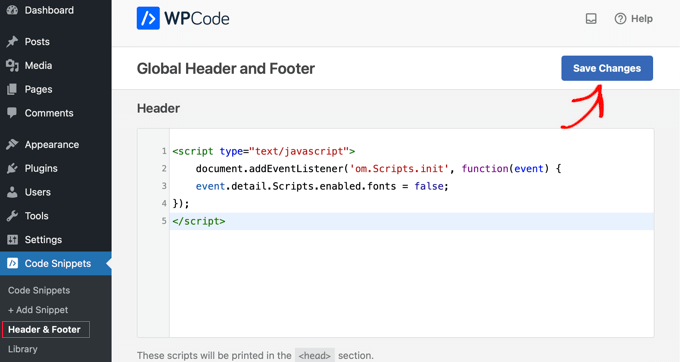
Task: Click the Comments bubble icon
Action: (12, 113)
